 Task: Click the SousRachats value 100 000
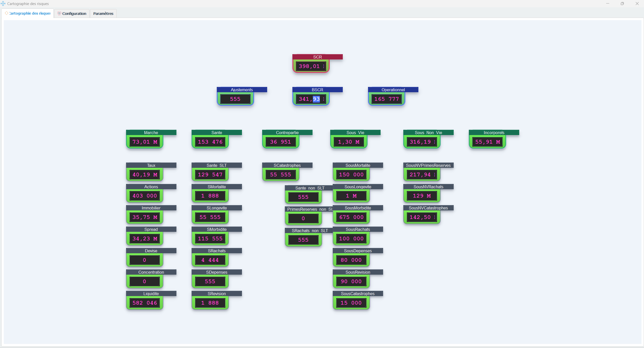(351, 239)
